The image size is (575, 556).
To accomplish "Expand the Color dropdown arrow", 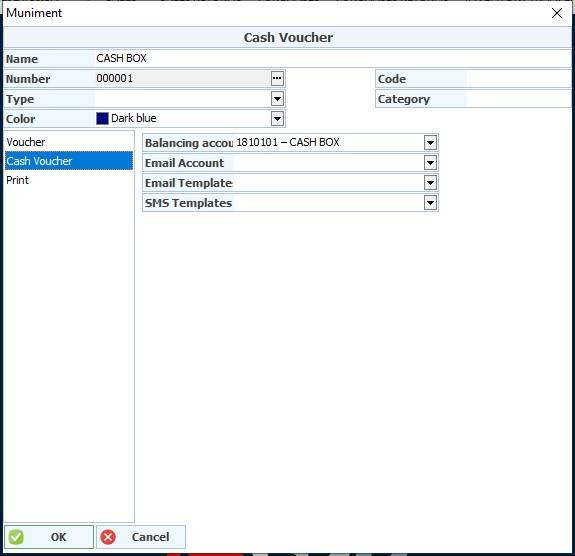I will [x=277, y=118].
